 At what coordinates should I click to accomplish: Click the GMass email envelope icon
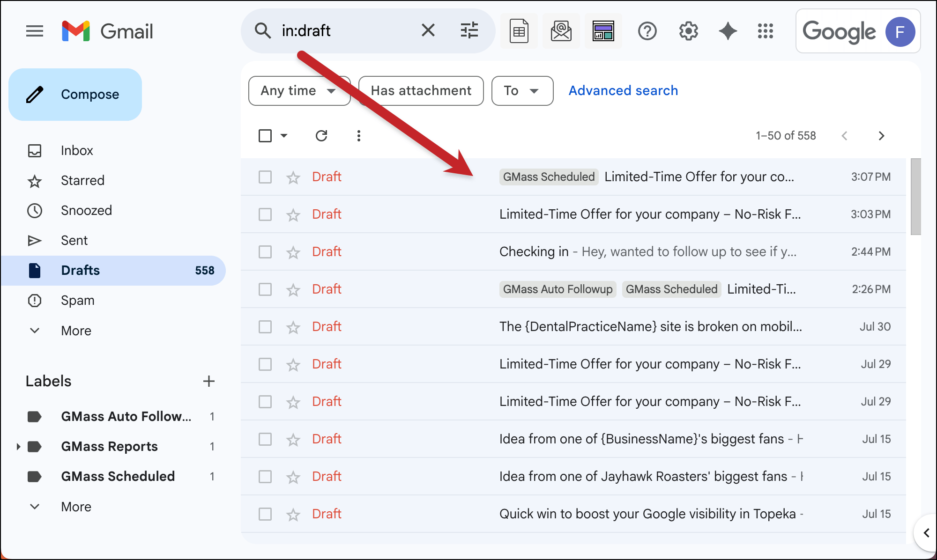point(561,31)
